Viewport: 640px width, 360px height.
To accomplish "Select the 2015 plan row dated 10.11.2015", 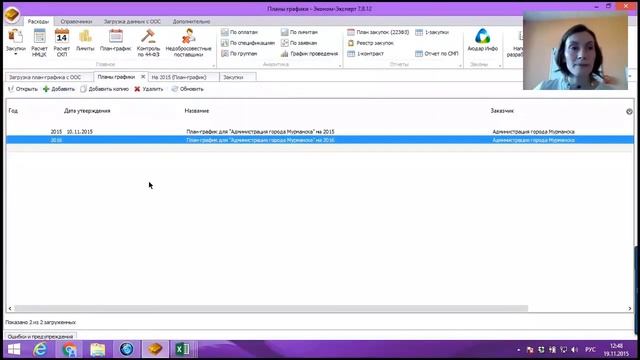I will 320,131.
